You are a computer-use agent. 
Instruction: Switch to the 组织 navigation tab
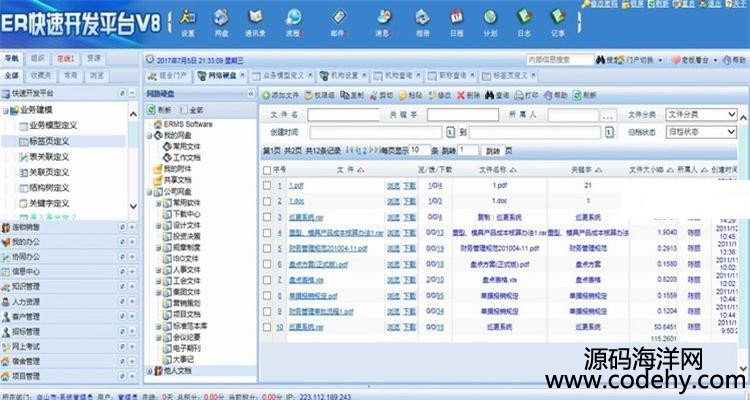tap(38, 59)
